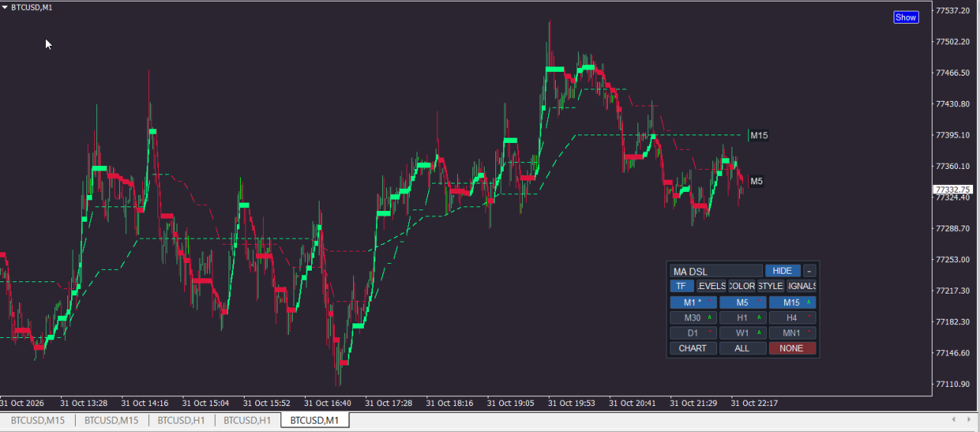980x432 pixels.
Task: Click the 31 Oct 15:04 time axis label
Action: 206,403
